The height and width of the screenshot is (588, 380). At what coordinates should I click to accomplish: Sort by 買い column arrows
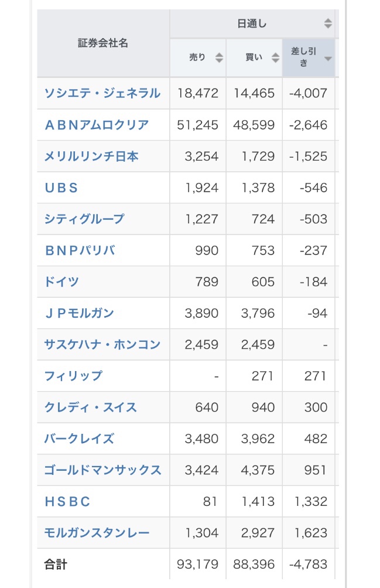276,58
